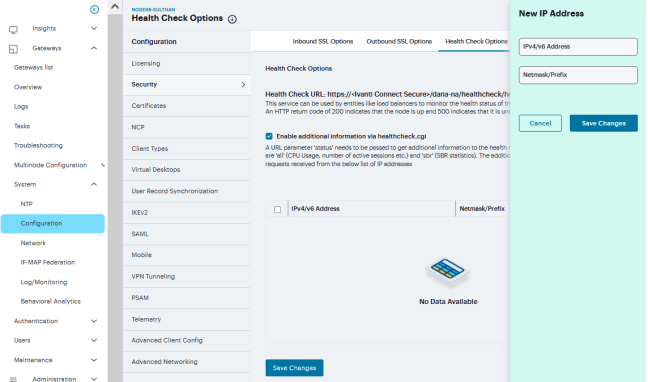Click the Administration icon in the sidebar
This screenshot has width=648, height=382.
[x=13, y=379]
